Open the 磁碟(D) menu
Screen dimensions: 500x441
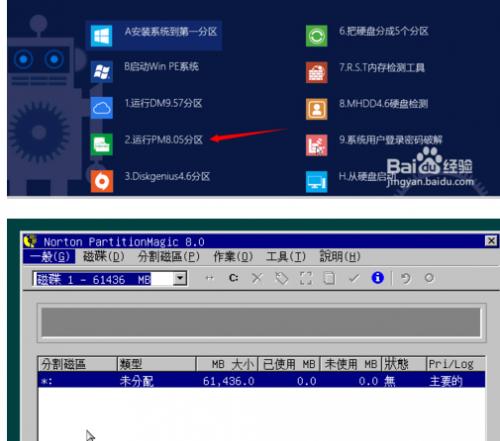tap(104, 257)
